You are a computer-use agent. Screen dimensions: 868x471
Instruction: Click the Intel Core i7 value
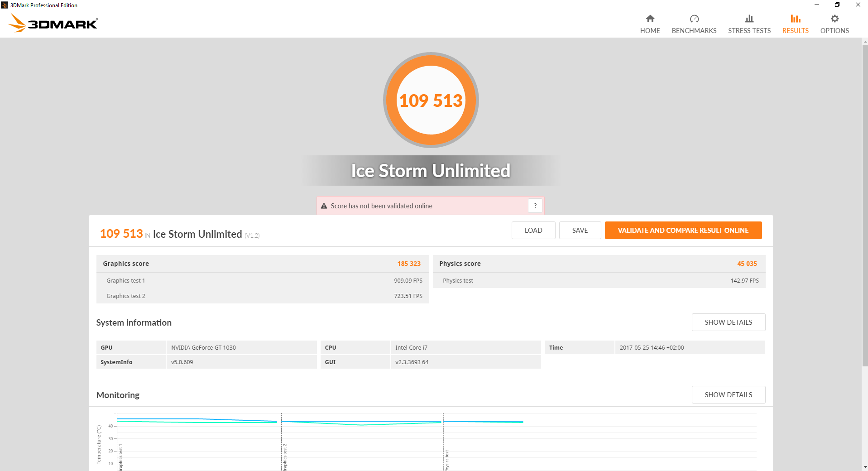point(411,347)
